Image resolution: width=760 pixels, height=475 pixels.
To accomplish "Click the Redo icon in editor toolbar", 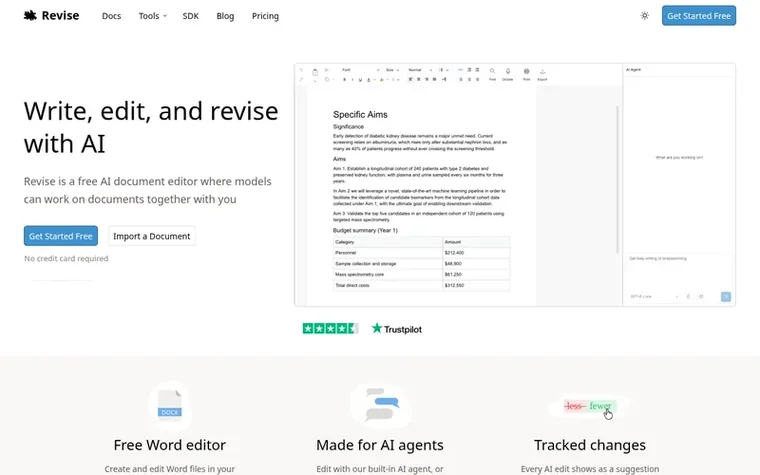I will click(301, 79).
